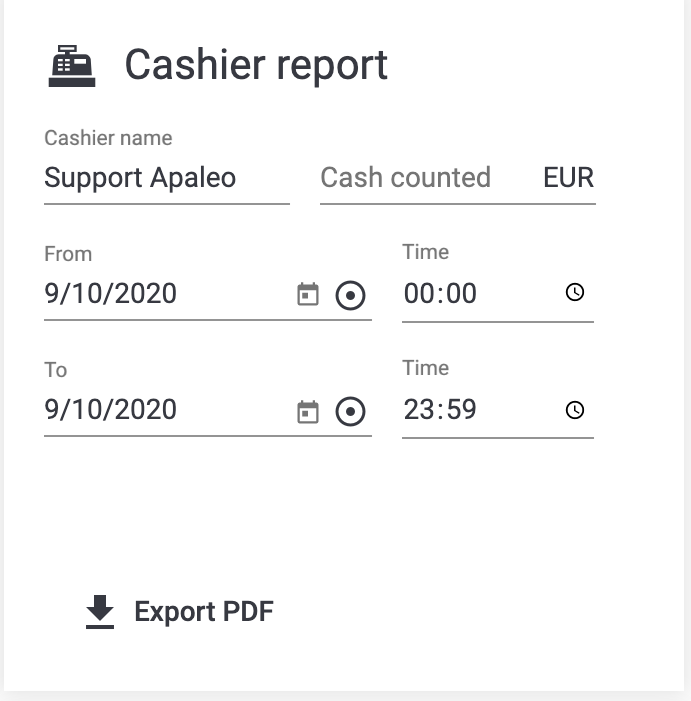Open the From date calendar picker
Image resolution: width=691 pixels, height=701 pixels.
coord(308,294)
